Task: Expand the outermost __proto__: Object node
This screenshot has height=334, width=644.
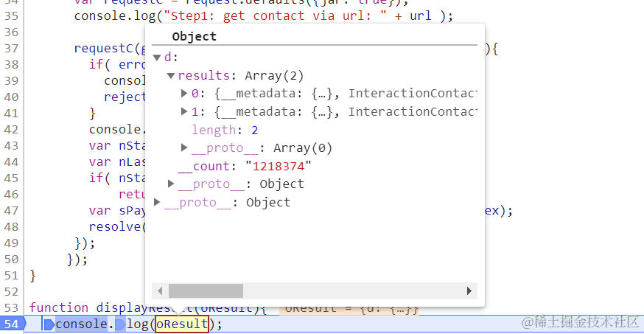Action: (157, 202)
